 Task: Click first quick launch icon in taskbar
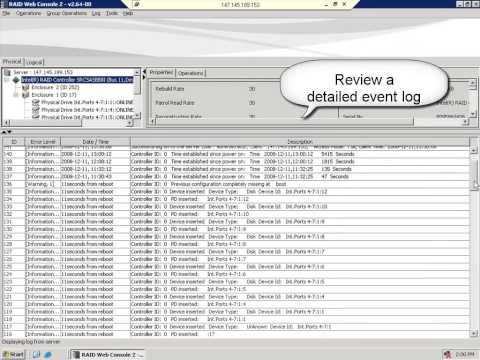tap(36, 355)
